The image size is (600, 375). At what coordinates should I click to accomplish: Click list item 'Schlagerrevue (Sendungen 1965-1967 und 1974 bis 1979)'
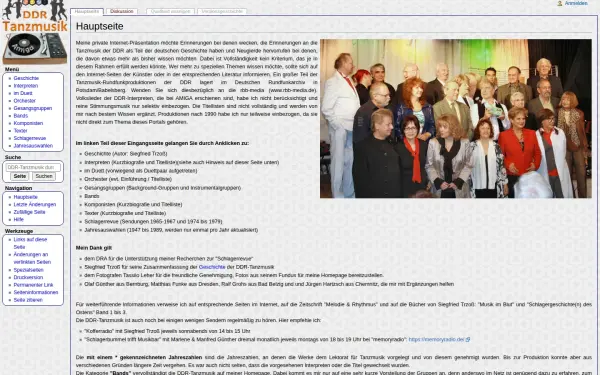pyautogui.click(x=153, y=222)
